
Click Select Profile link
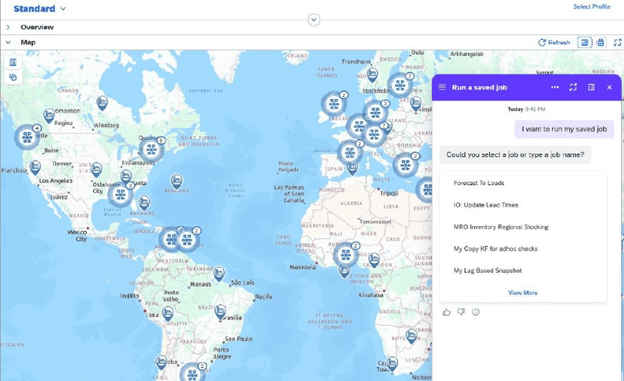(591, 6)
